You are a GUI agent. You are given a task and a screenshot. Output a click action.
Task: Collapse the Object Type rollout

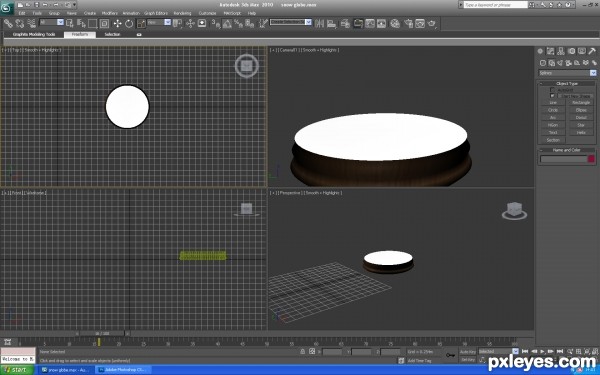click(567, 83)
